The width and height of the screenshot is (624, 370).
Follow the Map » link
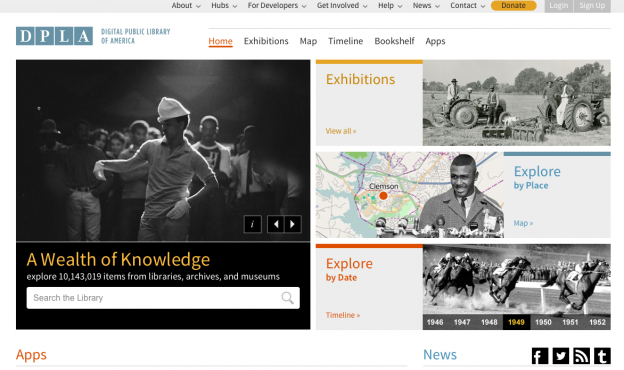coord(523,223)
